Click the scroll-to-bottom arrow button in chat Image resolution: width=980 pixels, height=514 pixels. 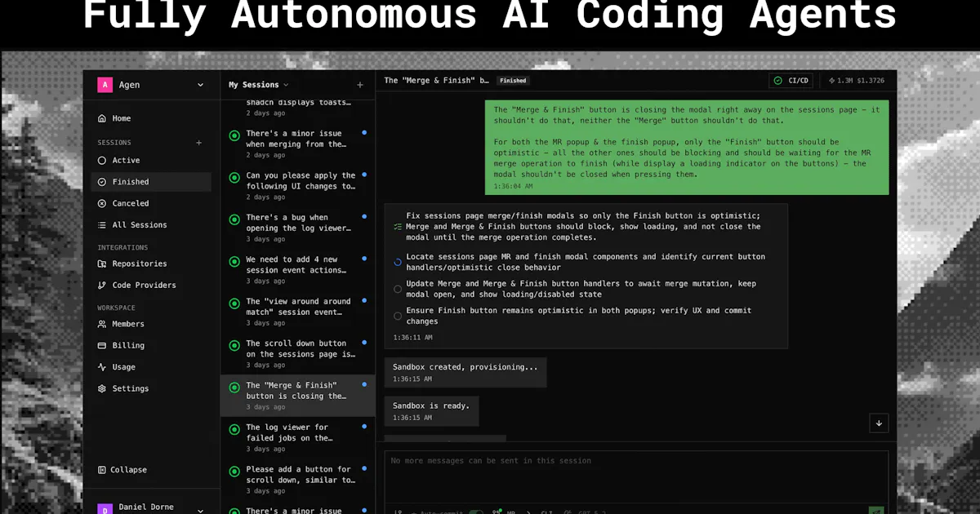coord(879,423)
